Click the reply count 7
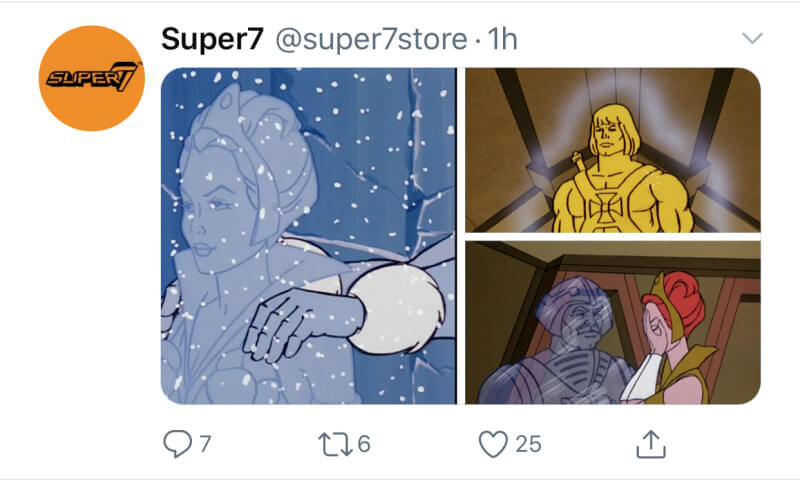800x484 pixels. pos(205,444)
